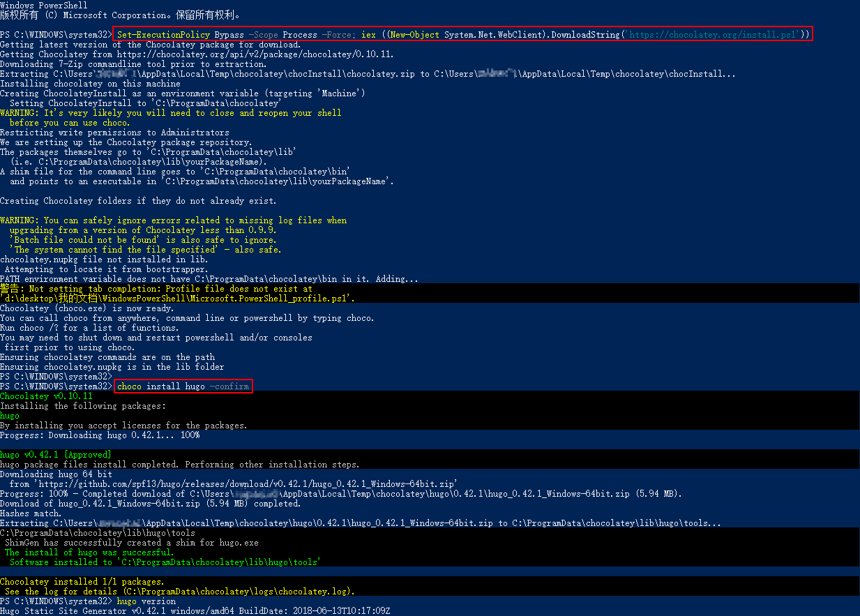Click 'before you can use choco.' line
This screenshot has height=616, width=860.
click(70, 122)
